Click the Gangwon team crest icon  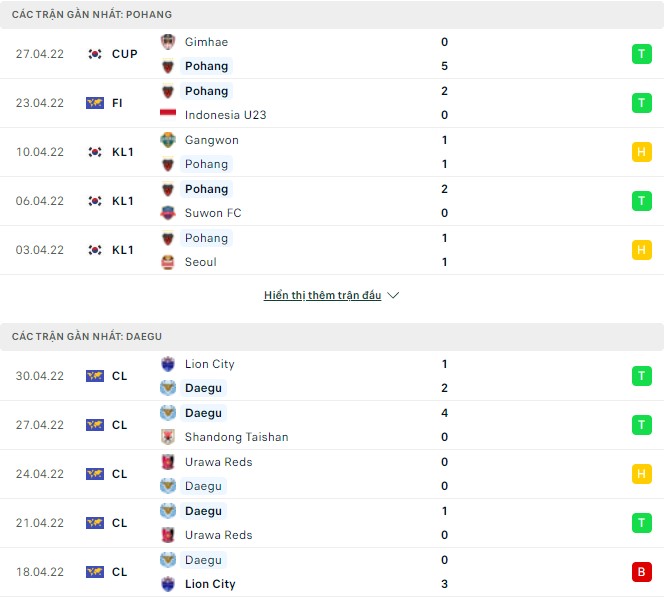(x=168, y=140)
